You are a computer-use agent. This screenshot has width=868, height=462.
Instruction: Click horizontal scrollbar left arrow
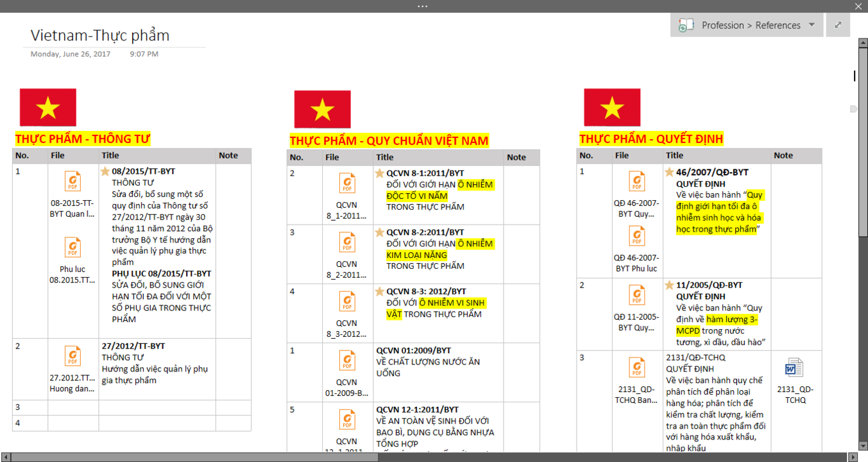tap(6, 457)
